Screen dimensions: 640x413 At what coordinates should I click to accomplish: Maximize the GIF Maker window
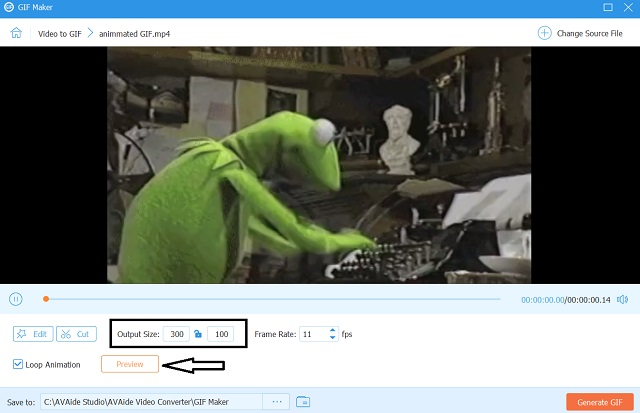[608, 7]
